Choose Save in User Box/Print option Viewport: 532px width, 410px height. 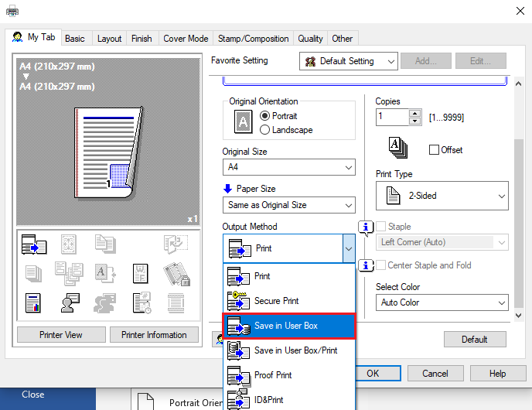[x=288, y=350]
